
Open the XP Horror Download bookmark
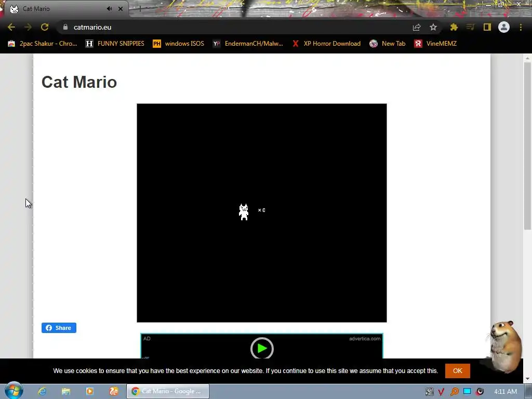coord(326,44)
